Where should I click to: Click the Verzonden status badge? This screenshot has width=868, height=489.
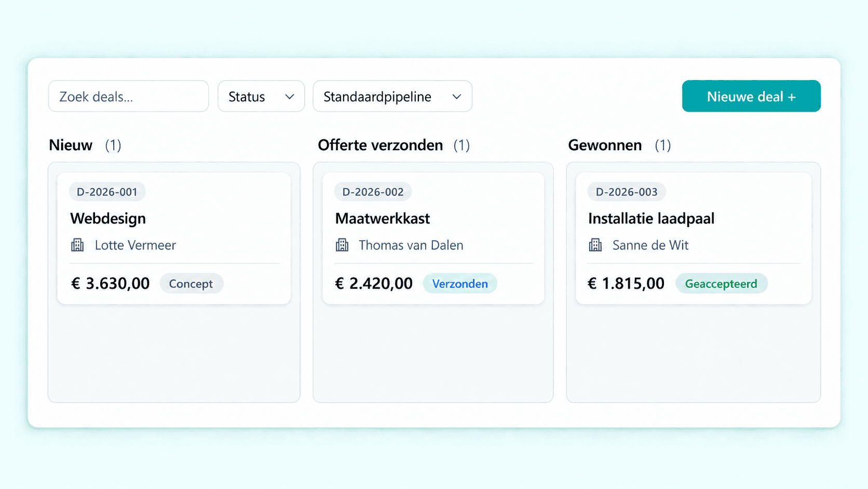(460, 284)
